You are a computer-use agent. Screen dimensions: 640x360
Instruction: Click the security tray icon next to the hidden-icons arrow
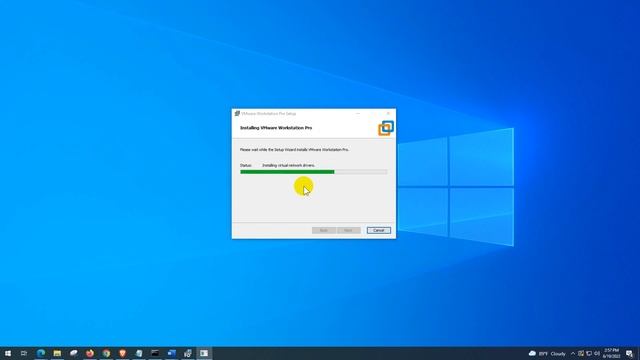click(x=581, y=353)
